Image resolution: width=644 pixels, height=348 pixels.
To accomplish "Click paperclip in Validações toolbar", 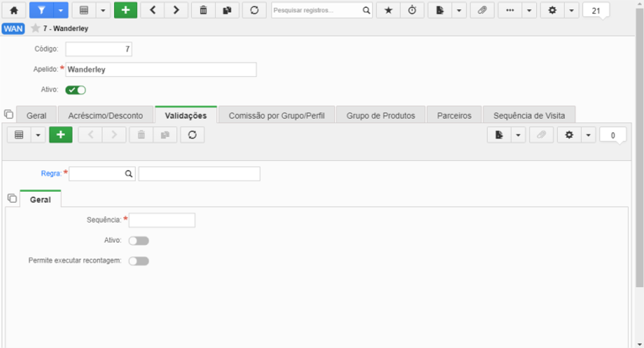I will (x=541, y=134).
